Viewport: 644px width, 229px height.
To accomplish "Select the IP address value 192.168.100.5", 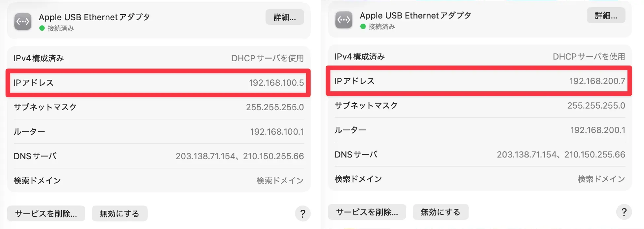I will point(276,83).
